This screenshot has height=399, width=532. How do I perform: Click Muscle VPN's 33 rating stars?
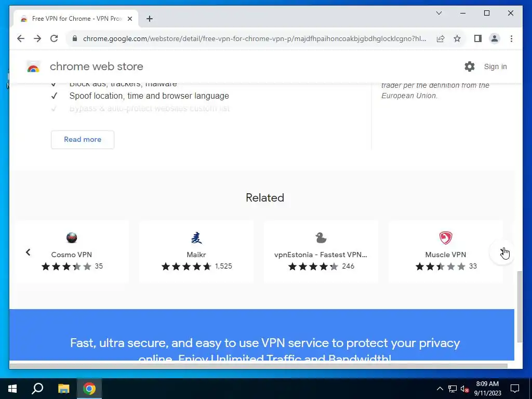pyautogui.click(x=441, y=267)
